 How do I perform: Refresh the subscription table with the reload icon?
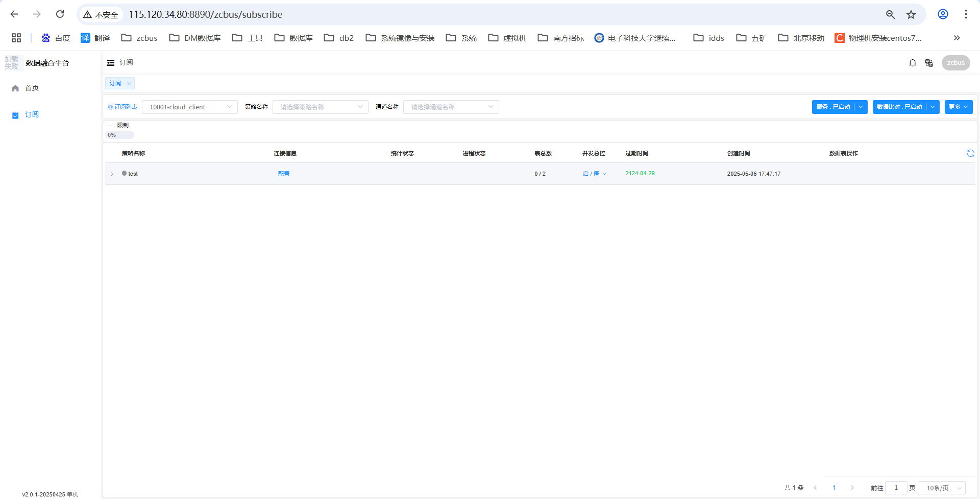tap(970, 153)
